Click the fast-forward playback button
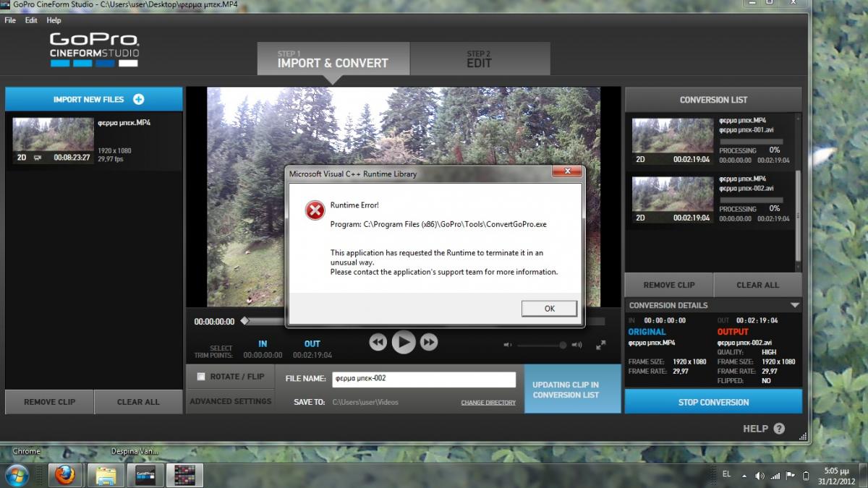 [x=429, y=342]
